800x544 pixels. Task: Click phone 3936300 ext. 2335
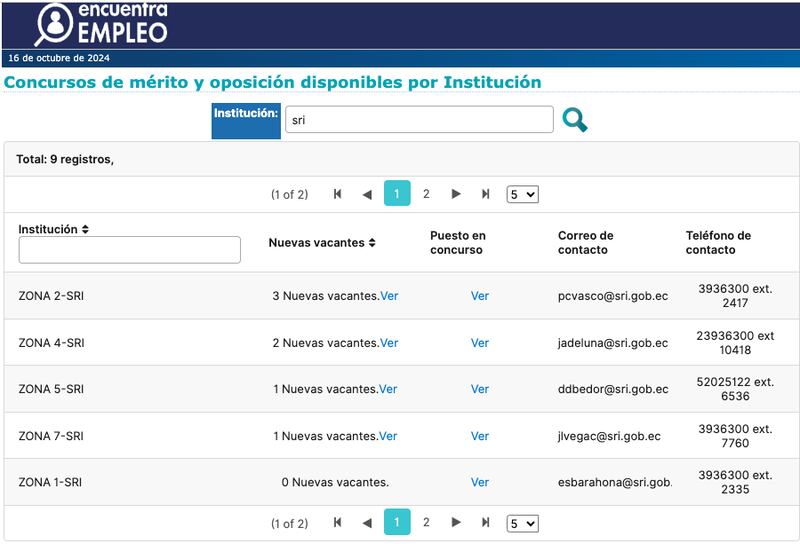735,482
